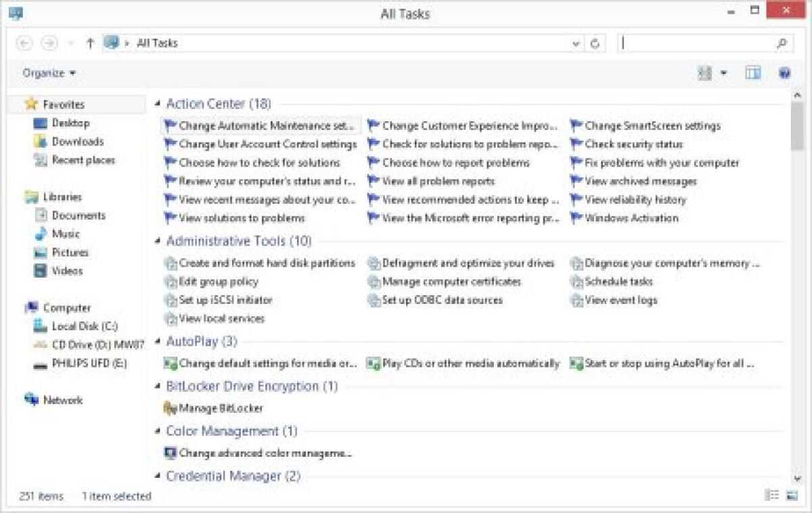Refresh the All Tasks view
Image resolution: width=812 pixels, height=513 pixels.
[x=594, y=43]
